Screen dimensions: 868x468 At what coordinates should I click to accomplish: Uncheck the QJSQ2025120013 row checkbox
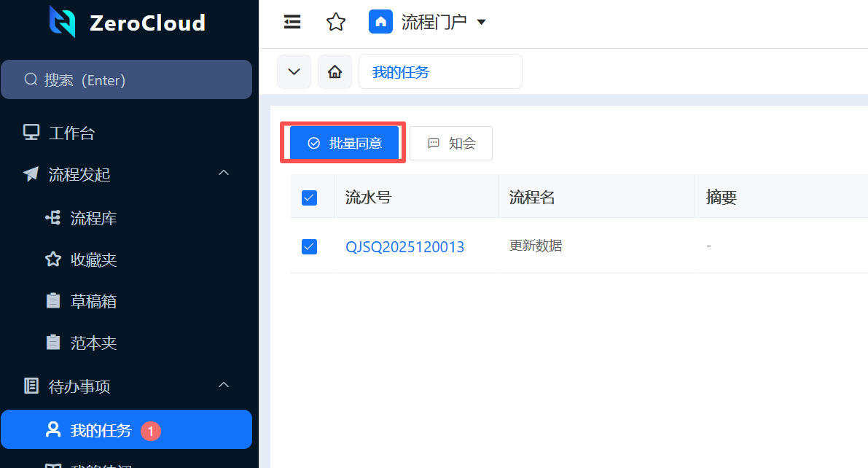(x=309, y=246)
